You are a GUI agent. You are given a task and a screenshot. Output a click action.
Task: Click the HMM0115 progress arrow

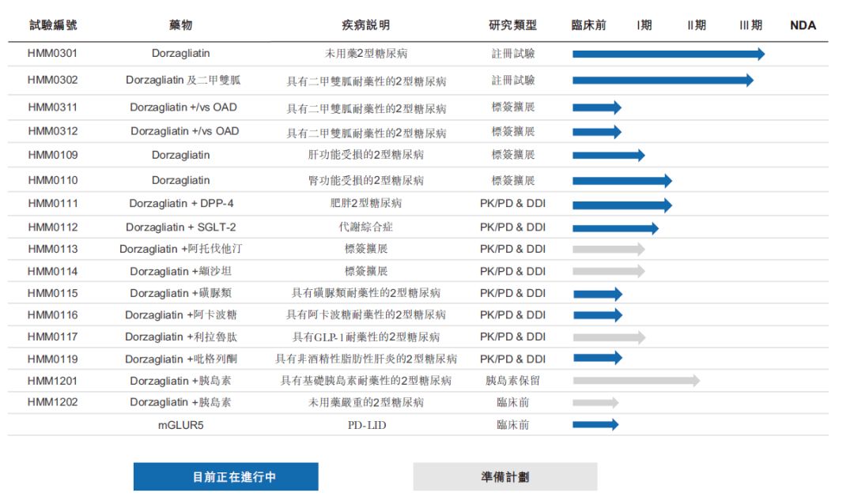(598, 295)
